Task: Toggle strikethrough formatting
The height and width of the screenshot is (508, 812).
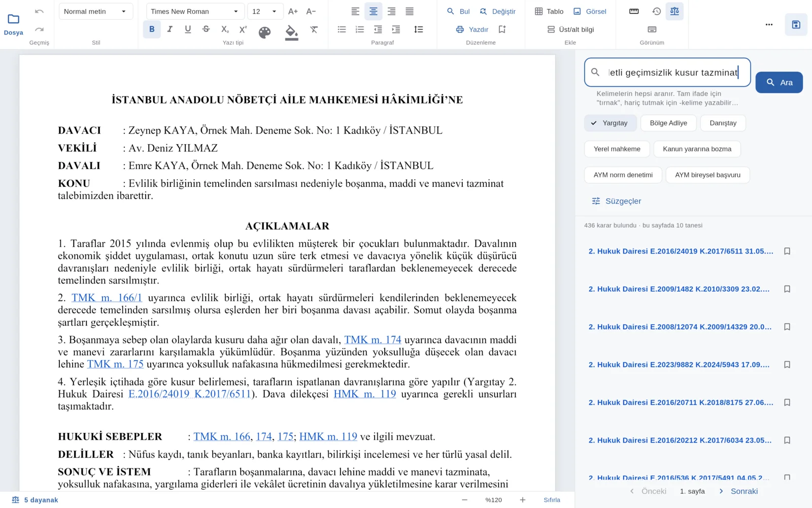Action: pos(206,29)
